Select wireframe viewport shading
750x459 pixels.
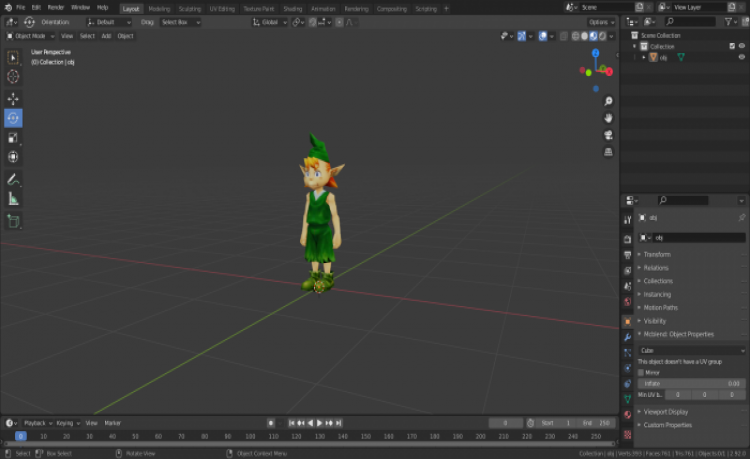coord(575,36)
